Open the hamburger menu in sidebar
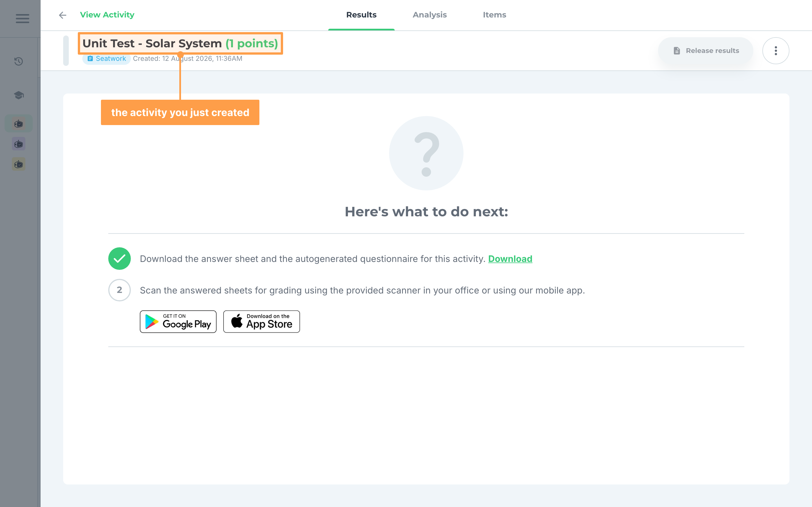This screenshot has height=507, width=812. (22, 18)
